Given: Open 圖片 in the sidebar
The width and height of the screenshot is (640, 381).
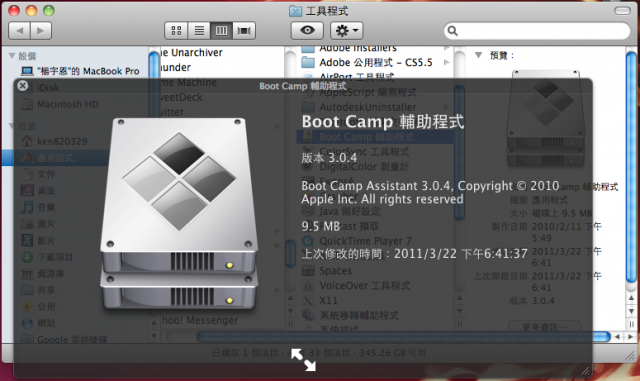Looking at the screenshot, I should [38, 224].
